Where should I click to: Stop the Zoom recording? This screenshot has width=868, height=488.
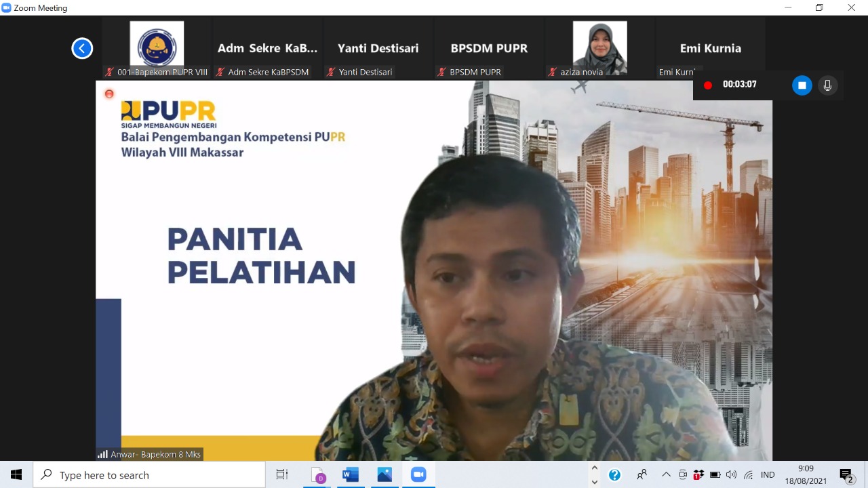click(802, 85)
